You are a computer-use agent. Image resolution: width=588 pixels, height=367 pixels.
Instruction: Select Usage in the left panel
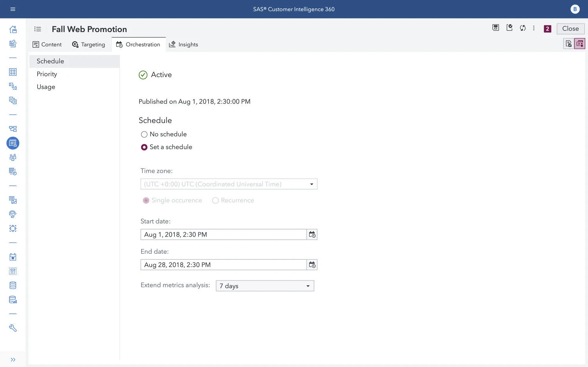[74, 87]
